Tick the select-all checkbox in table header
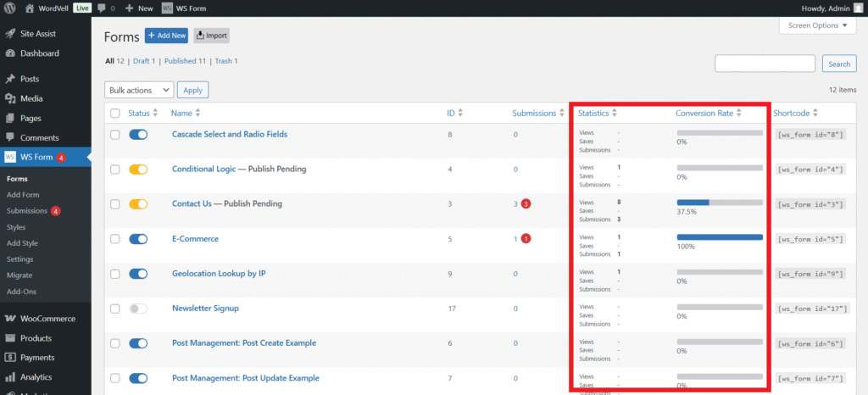Viewport: 868px width, 395px height. pyautogui.click(x=115, y=114)
